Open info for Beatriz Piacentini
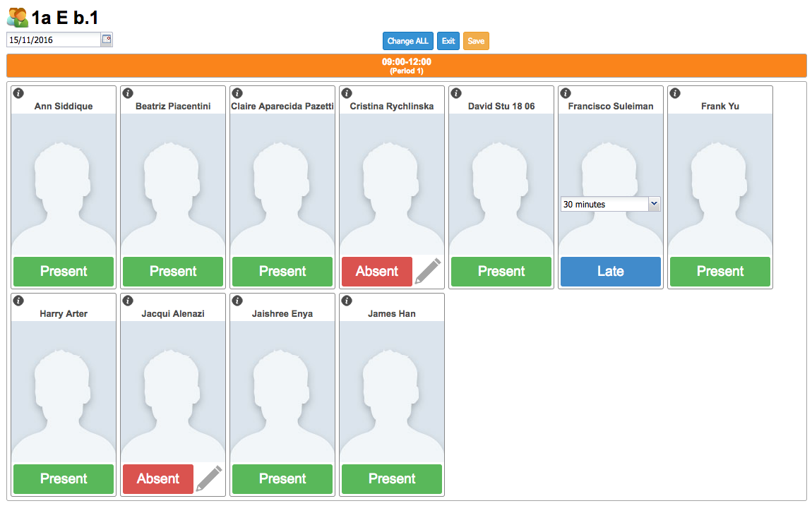Screen dimensions: 812x513 coord(128,92)
